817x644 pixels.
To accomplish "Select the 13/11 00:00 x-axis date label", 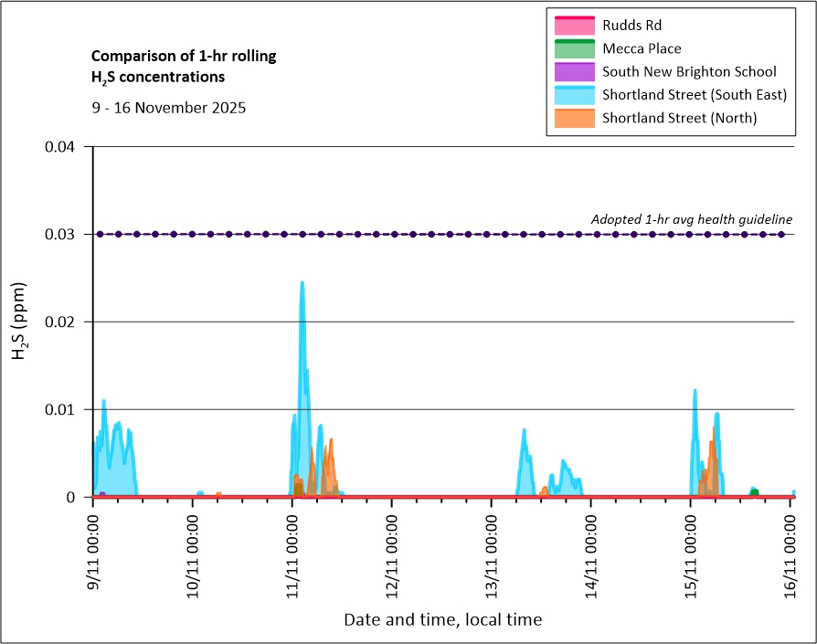I will (492, 554).
